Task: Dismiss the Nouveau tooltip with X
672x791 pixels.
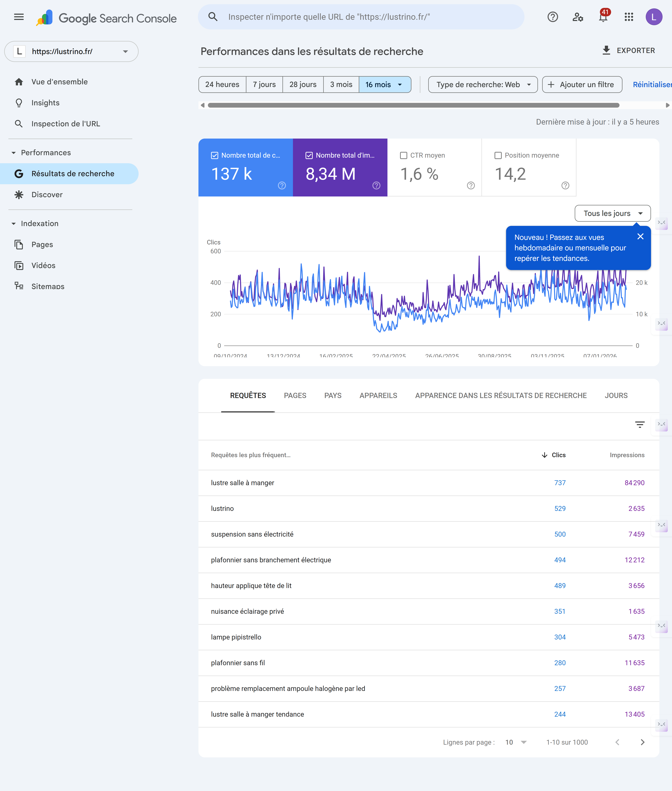Action: [x=640, y=237]
